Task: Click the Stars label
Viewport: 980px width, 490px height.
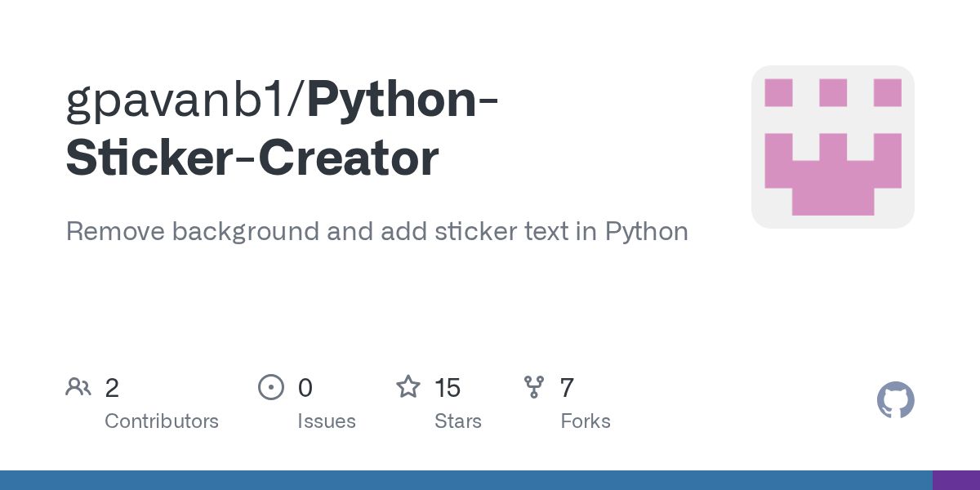Action: (x=458, y=421)
